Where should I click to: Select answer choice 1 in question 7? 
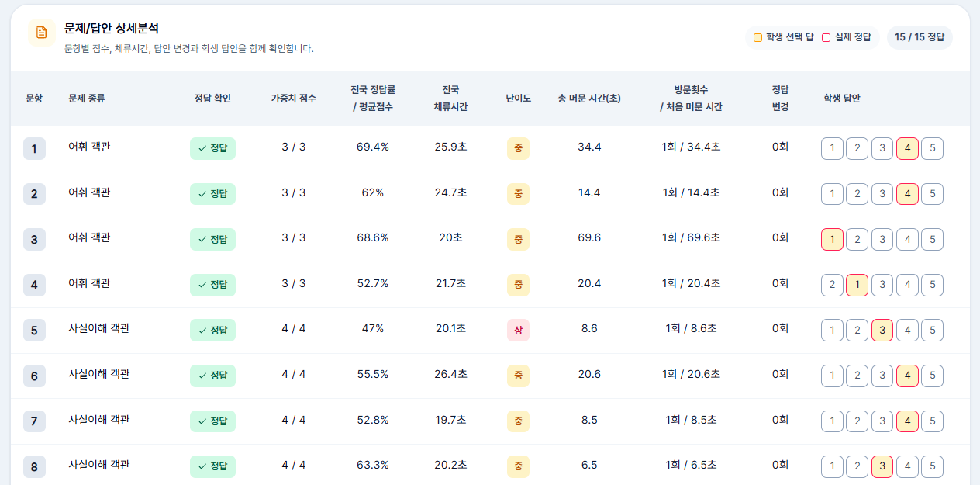pos(832,421)
